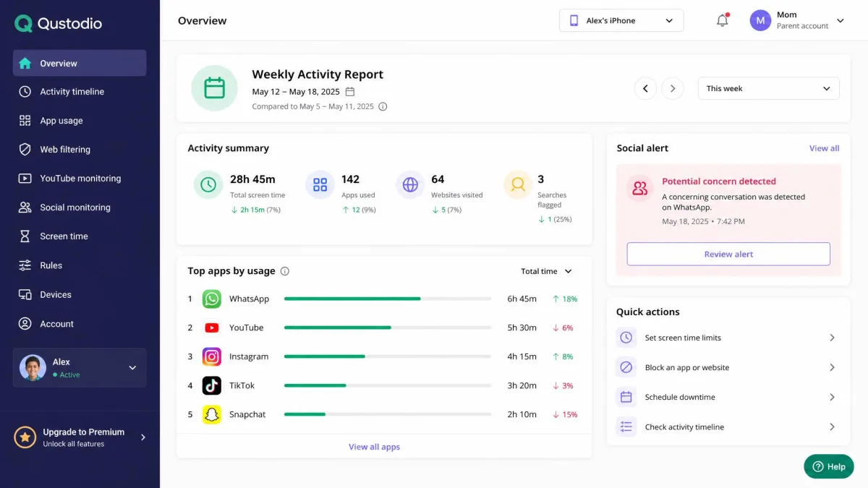Click the YouTube usage progress bar
Screen dimensions: 868x488
[x=388, y=328]
